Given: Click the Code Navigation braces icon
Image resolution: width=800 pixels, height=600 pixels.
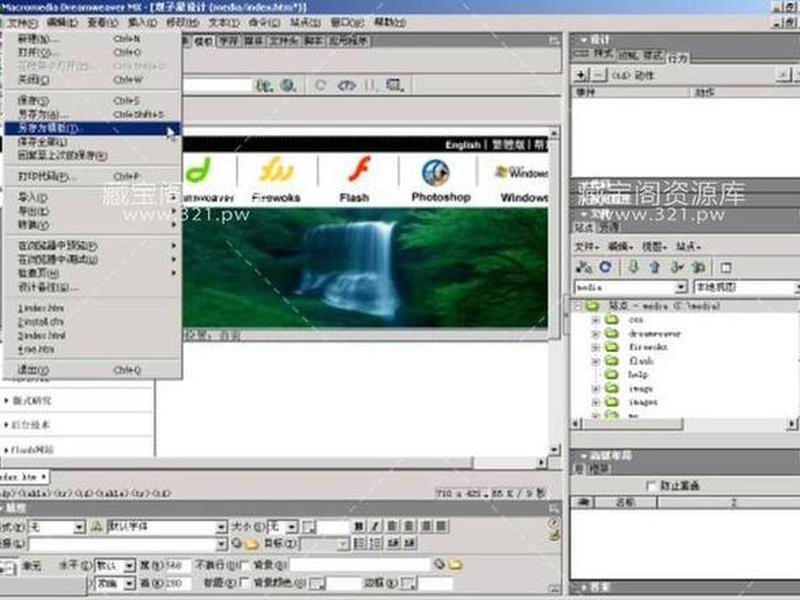Looking at the screenshot, I should pos(371,85).
